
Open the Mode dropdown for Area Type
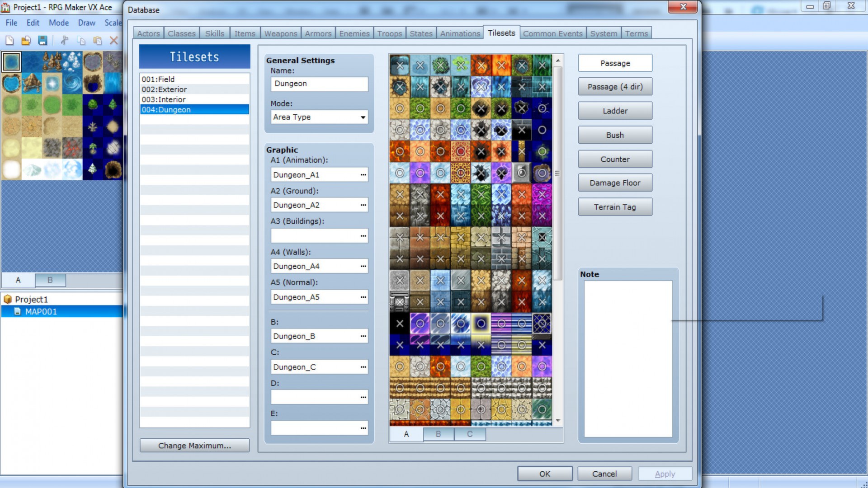tap(363, 117)
